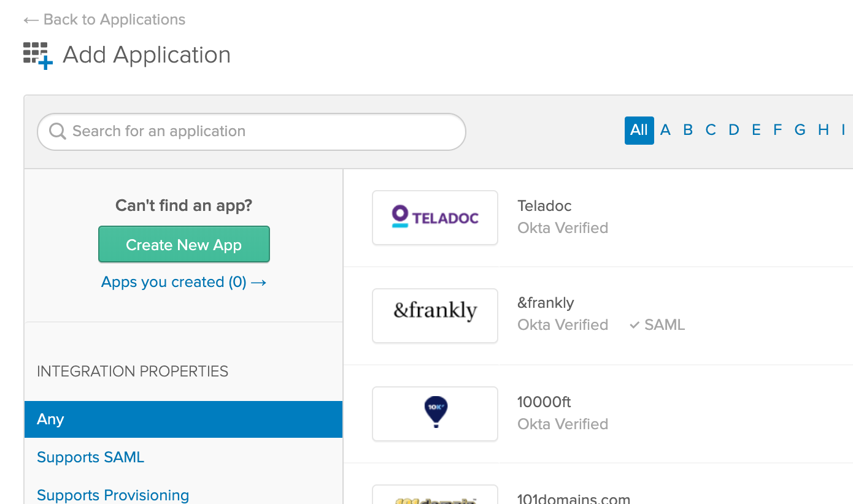Filter applications by letter D
This screenshot has height=504, width=853.
click(x=734, y=130)
